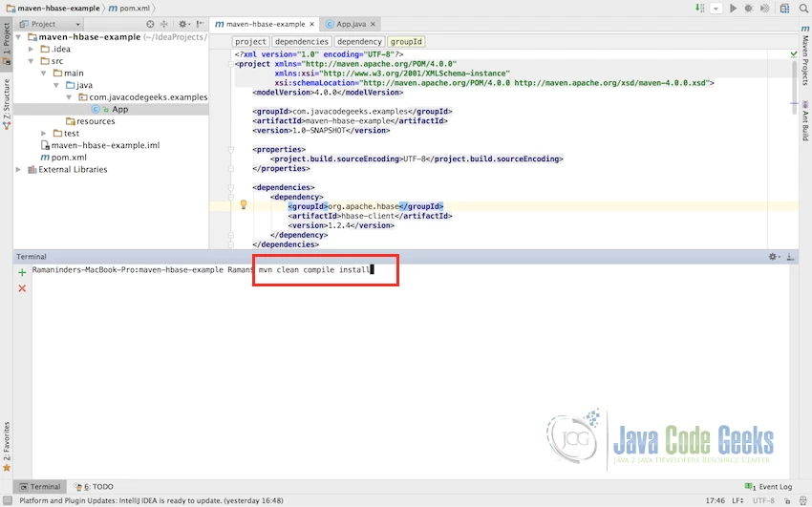
Task: Click the UTF-8 encoding selector
Action: pyautogui.click(x=763, y=500)
